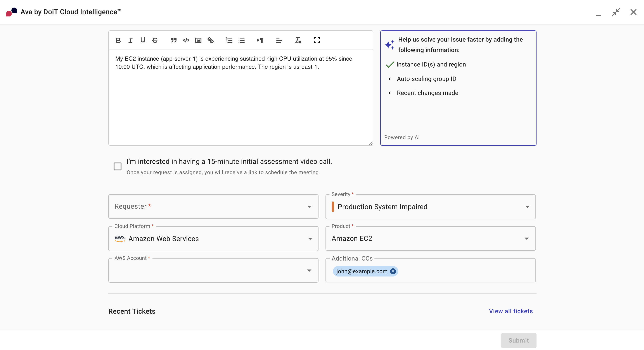Remove john@example.com from Additional CCs
644x350 pixels.
(393, 271)
